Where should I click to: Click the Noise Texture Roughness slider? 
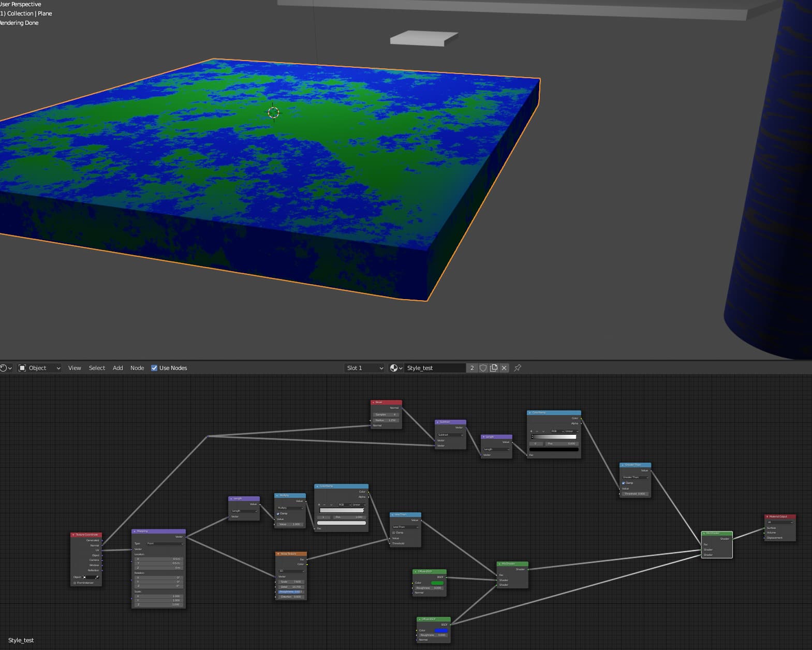(290, 592)
